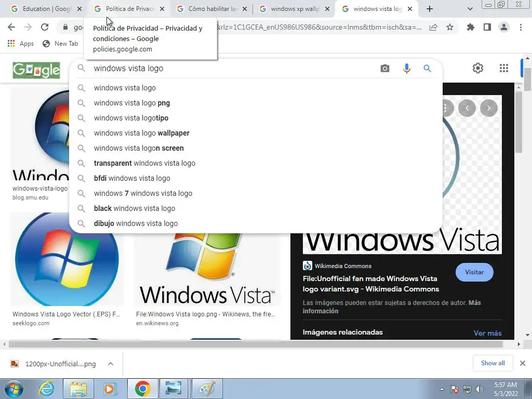This screenshot has height=399, width=532.
Task: Open the Chrome profile avatar
Action: click(x=504, y=27)
